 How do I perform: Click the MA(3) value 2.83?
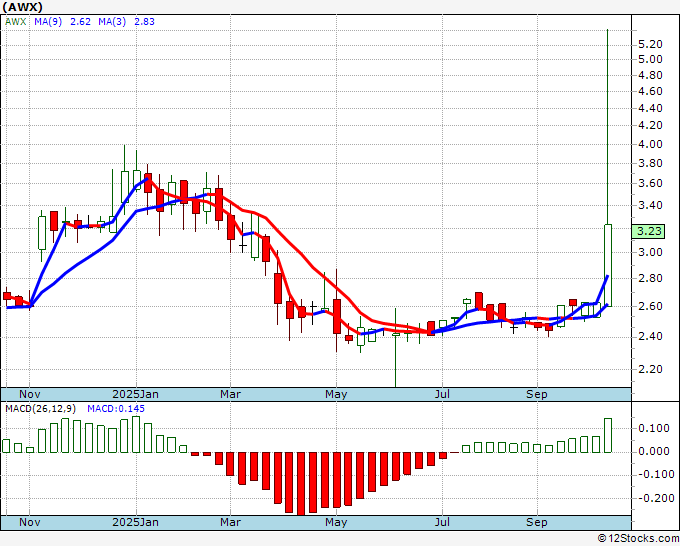144,22
